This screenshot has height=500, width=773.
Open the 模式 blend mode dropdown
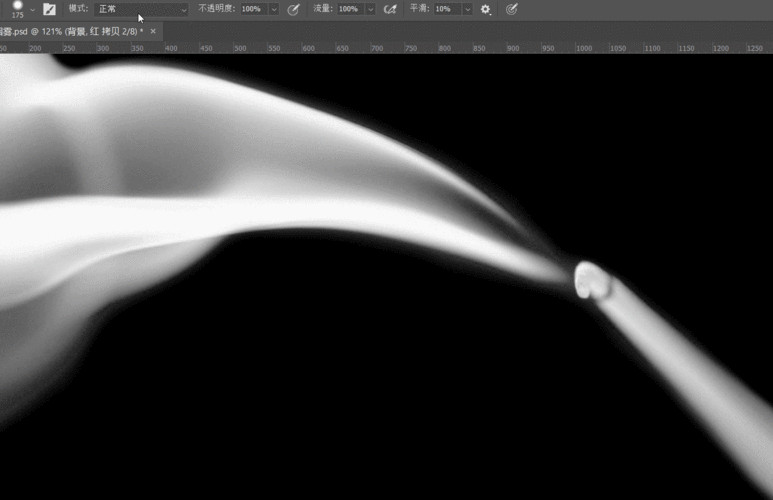[141, 9]
